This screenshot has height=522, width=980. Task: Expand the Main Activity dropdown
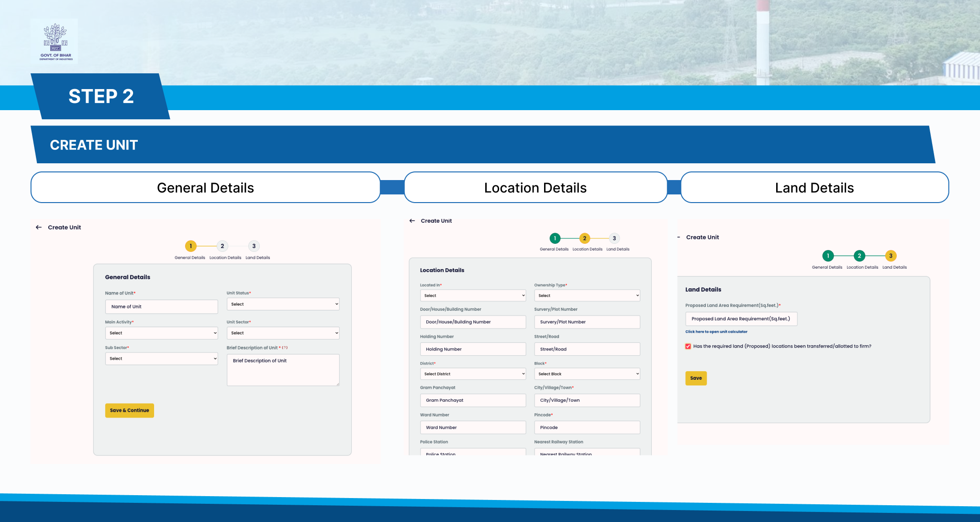click(x=161, y=333)
